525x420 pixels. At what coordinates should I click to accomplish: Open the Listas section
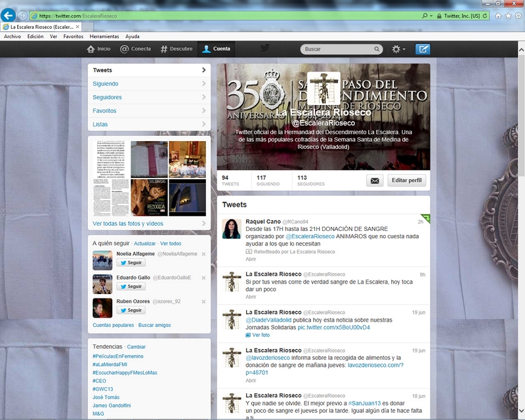[150, 124]
